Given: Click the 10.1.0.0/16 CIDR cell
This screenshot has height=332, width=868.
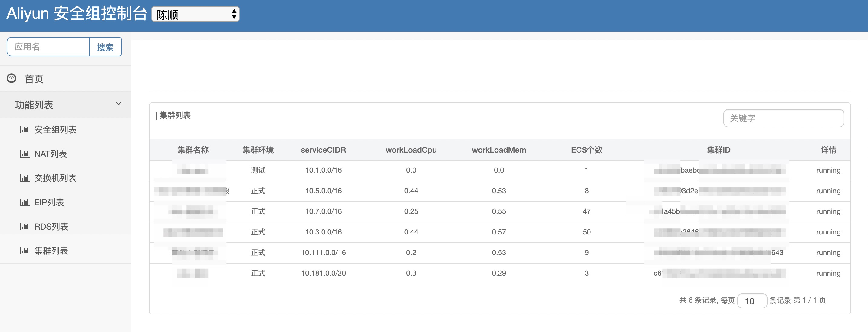Looking at the screenshot, I should 324,170.
